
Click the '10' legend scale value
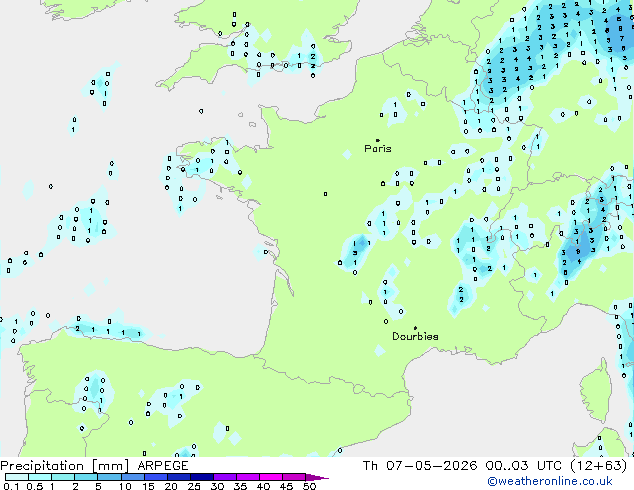(125, 486)
